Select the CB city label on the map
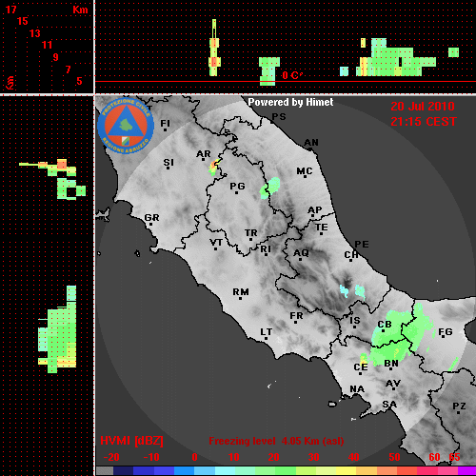Screen dimensions: 476x476 point(385,325)
